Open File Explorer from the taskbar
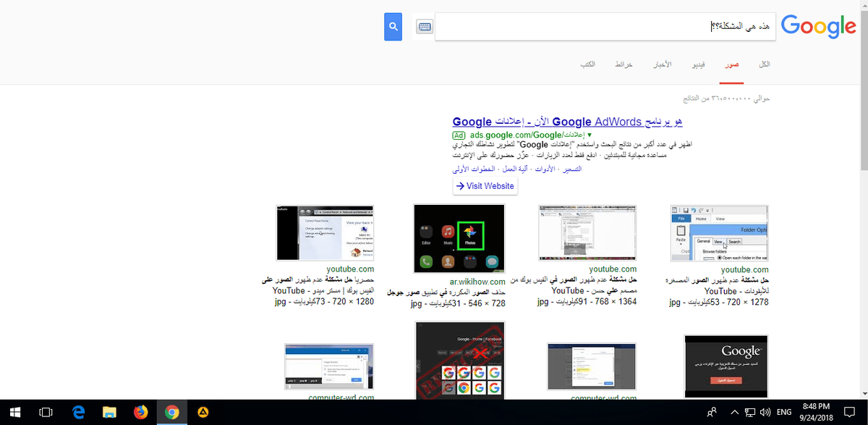 coord(110,412)
